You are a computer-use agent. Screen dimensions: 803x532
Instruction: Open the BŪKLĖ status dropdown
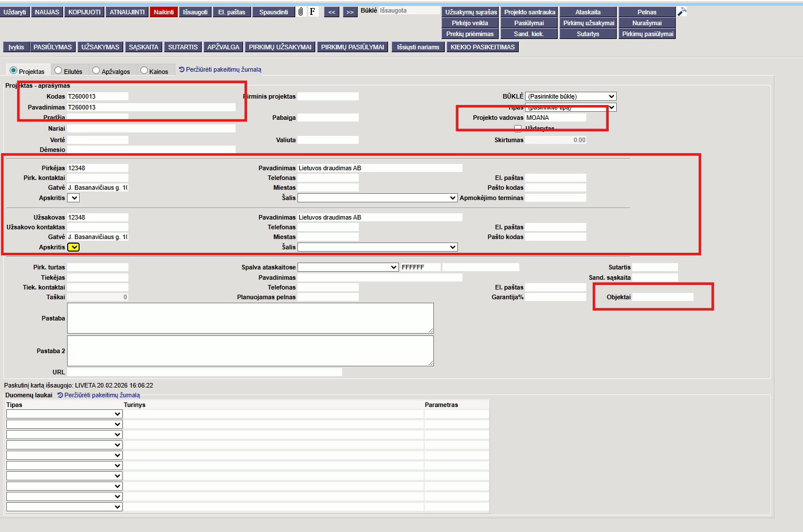[570, 96]
